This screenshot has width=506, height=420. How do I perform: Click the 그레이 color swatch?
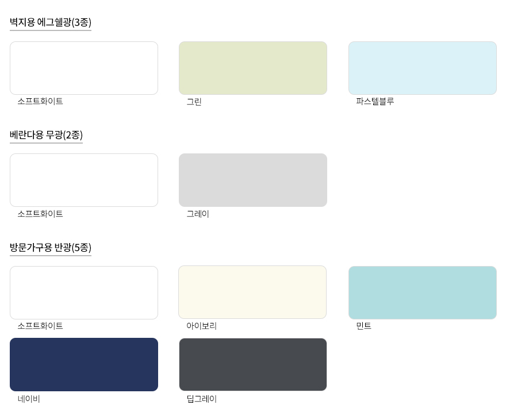pyautogui.click(x=253, y=180)
